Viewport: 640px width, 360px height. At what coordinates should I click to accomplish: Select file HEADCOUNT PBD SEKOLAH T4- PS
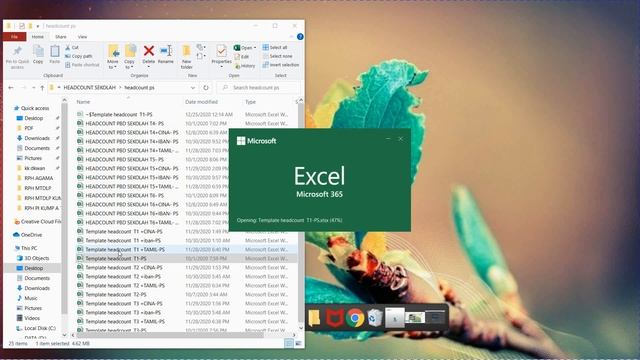click(187, 123)
